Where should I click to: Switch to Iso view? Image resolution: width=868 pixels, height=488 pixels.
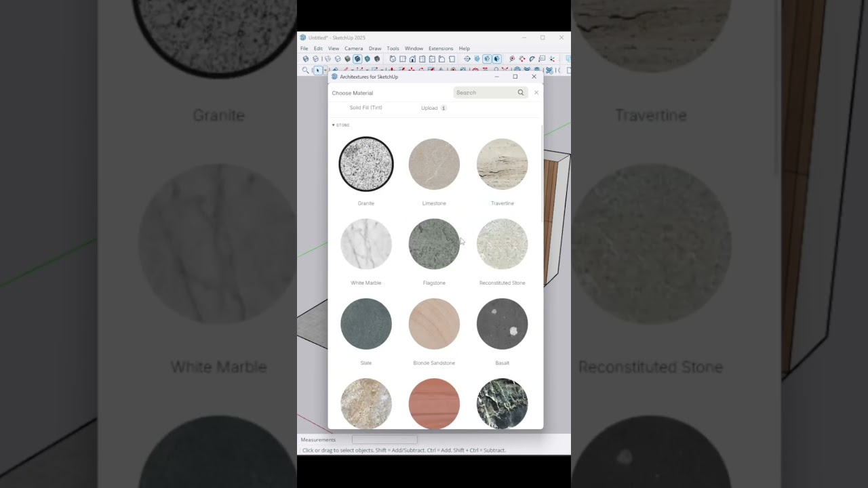(x=393, y=59)
